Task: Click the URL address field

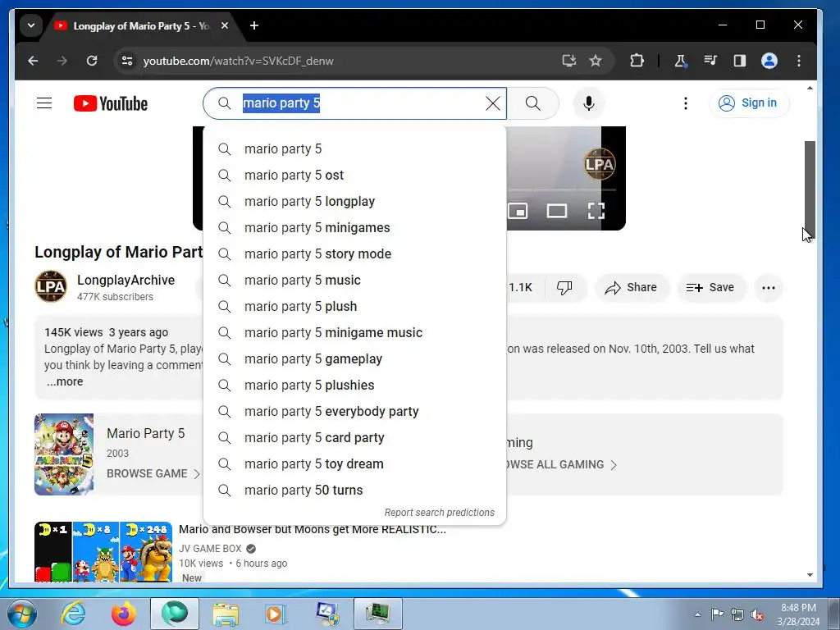Action: (343, 61)
